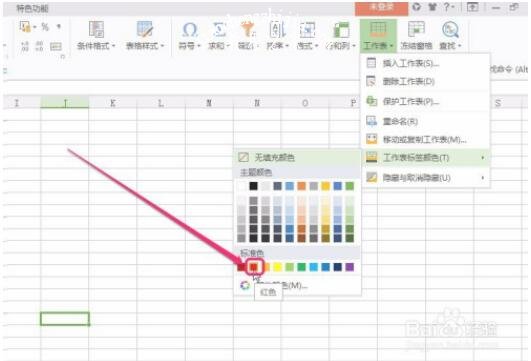531x361 pixels.
Task: Collapse the 工作表 dropdown button
Action: (x=378, y=35)
